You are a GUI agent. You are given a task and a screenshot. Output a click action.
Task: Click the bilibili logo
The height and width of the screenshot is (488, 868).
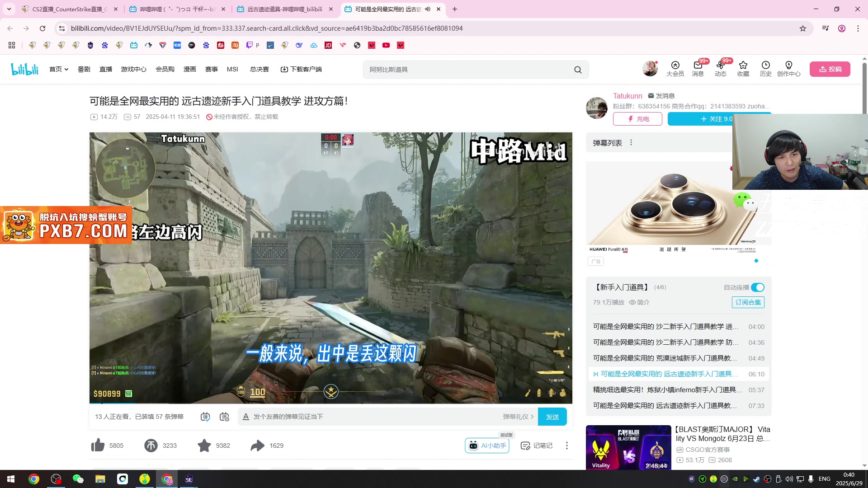click(25, 69)
